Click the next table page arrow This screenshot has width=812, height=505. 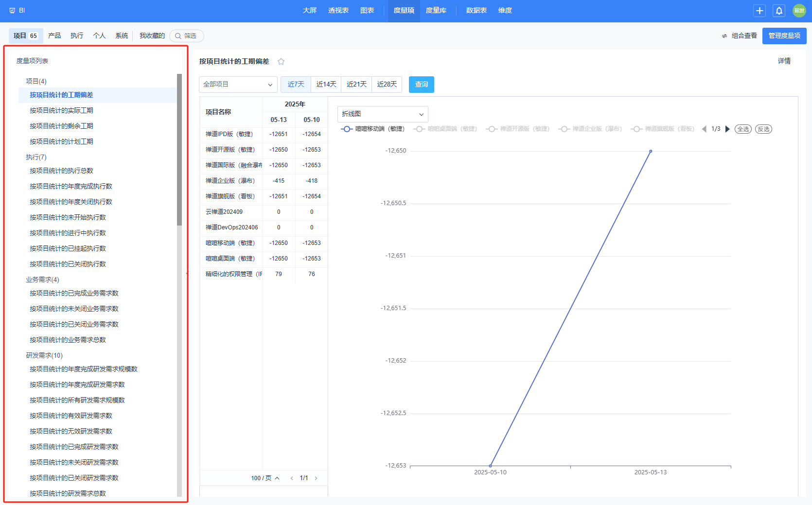pos(316,478)
